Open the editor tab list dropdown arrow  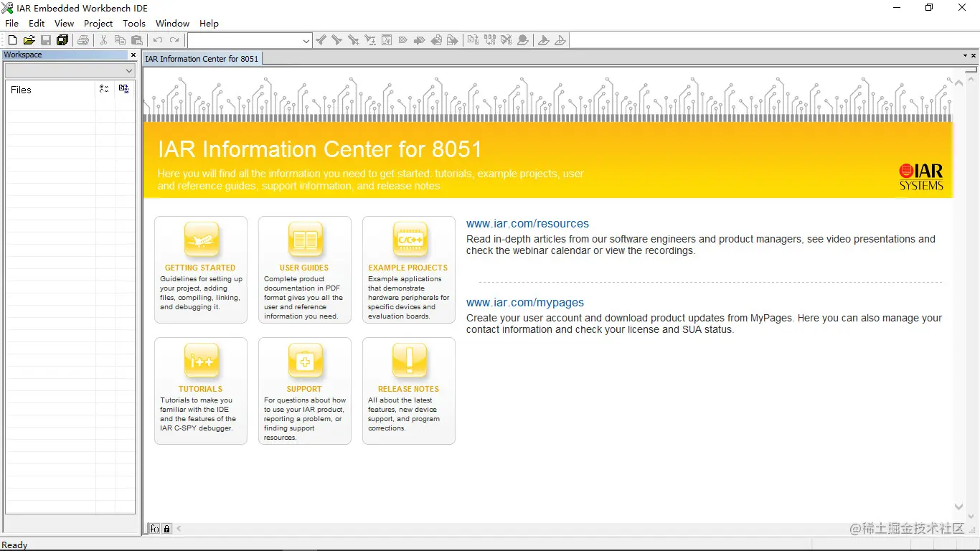tap(965, 56)
